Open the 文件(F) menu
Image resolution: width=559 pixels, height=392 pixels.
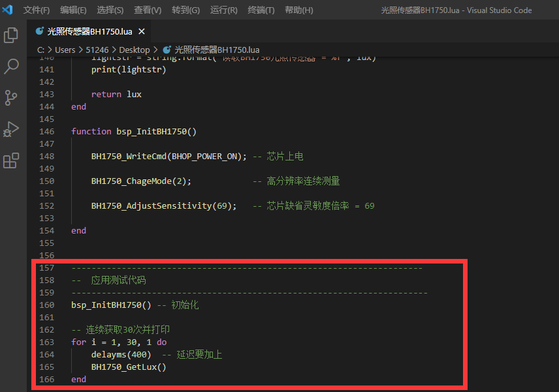[x=37, y=10]
